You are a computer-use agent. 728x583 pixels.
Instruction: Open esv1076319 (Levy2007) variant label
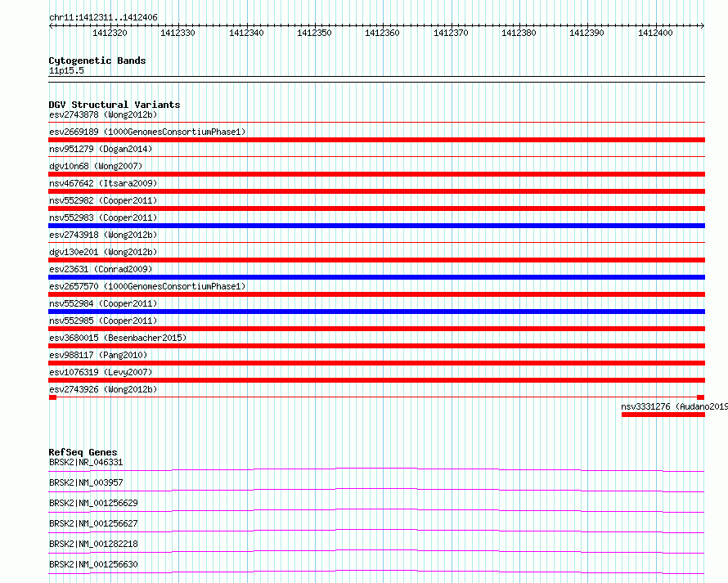point(101,372)
